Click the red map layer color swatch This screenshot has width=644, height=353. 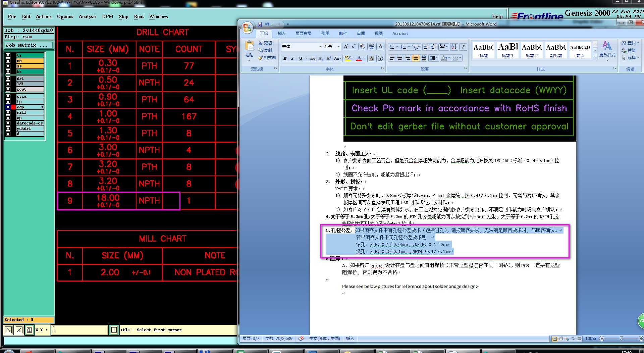(13, 107)
